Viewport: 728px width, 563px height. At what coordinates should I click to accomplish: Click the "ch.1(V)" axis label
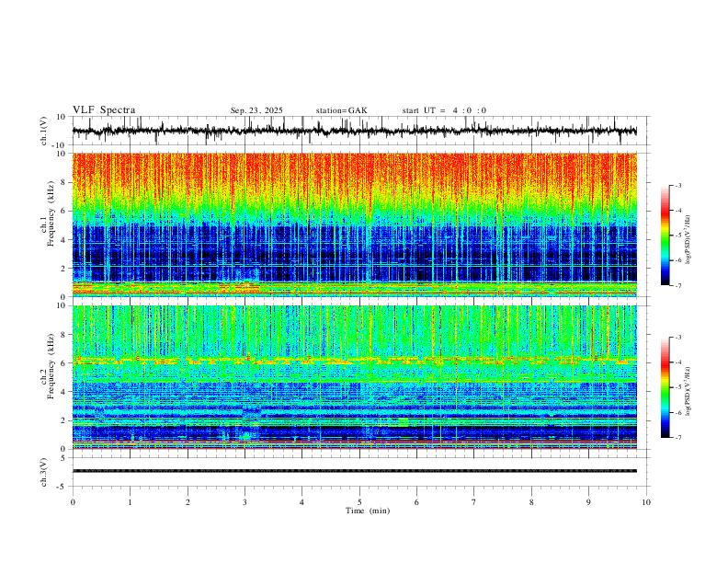pos(44,131)
